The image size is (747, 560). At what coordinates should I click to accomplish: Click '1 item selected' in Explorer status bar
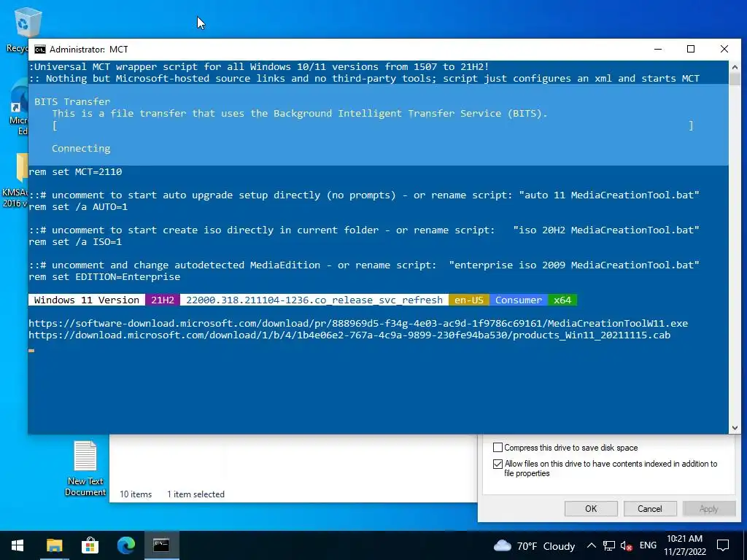(196, 494)
